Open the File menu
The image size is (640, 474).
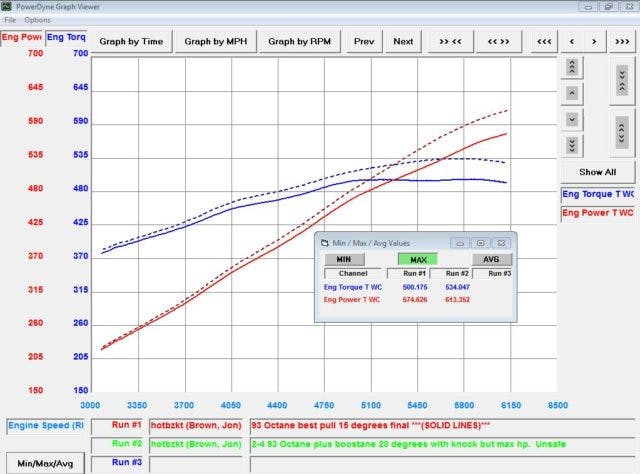(x=10, y=20)
